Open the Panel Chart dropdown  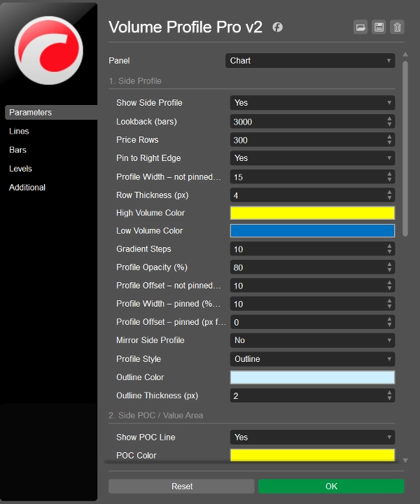point(310,61)
